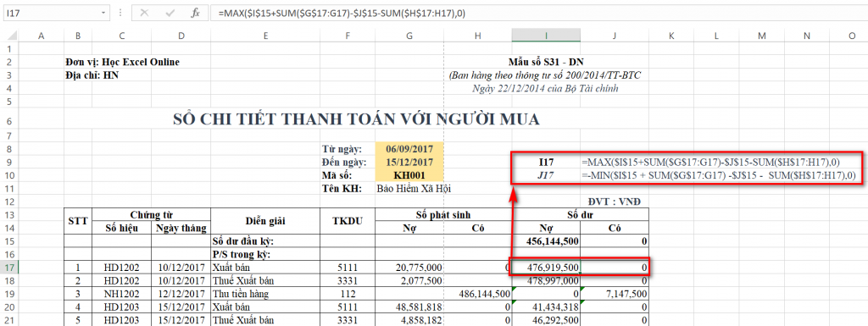
Task: Click the 'TKDU' header cell
Action: [x=348, y=221]
